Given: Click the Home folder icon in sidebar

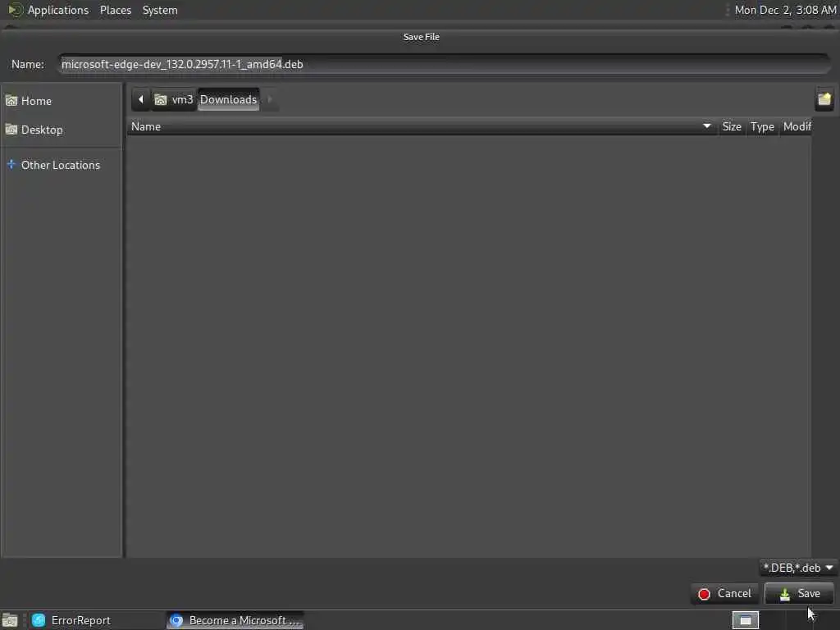Looking at the screenshot, I should tap(11, 101).
